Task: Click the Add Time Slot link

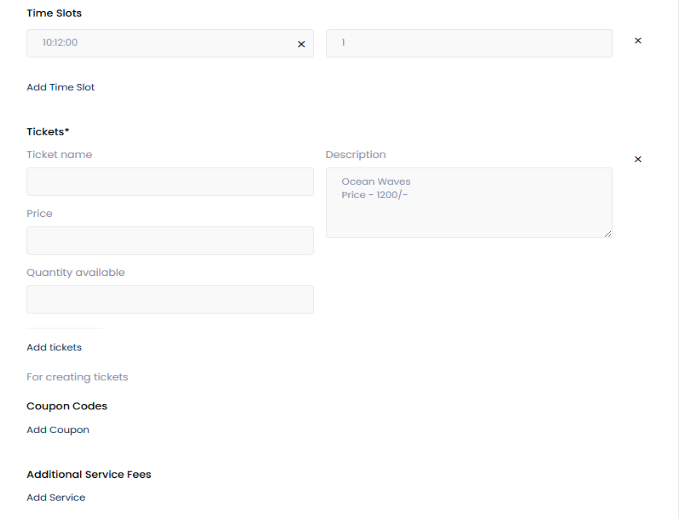Action: click(61, 87)
